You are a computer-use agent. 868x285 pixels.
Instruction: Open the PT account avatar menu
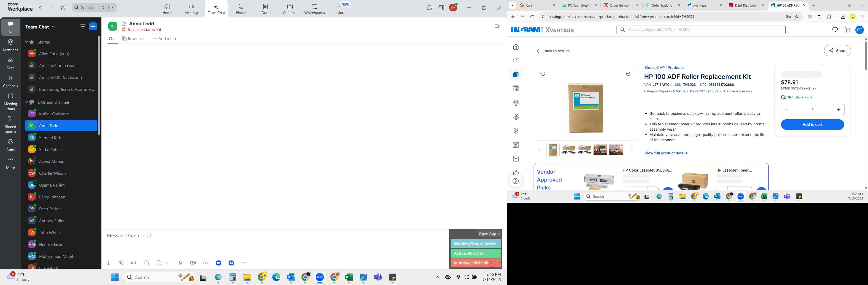[860, 30]
